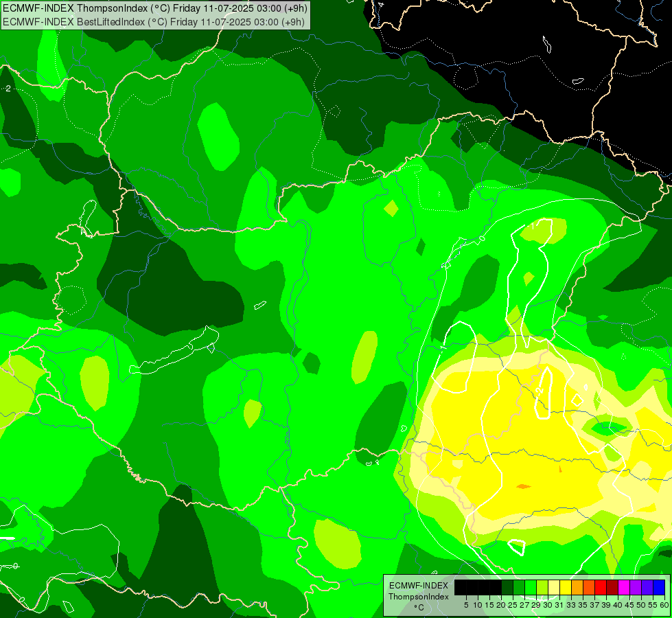Click legend tick value 37

click(595, 605)
